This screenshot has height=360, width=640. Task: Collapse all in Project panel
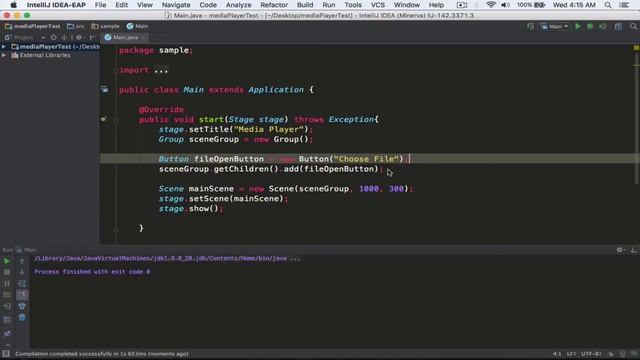click(x=64, y=37)
